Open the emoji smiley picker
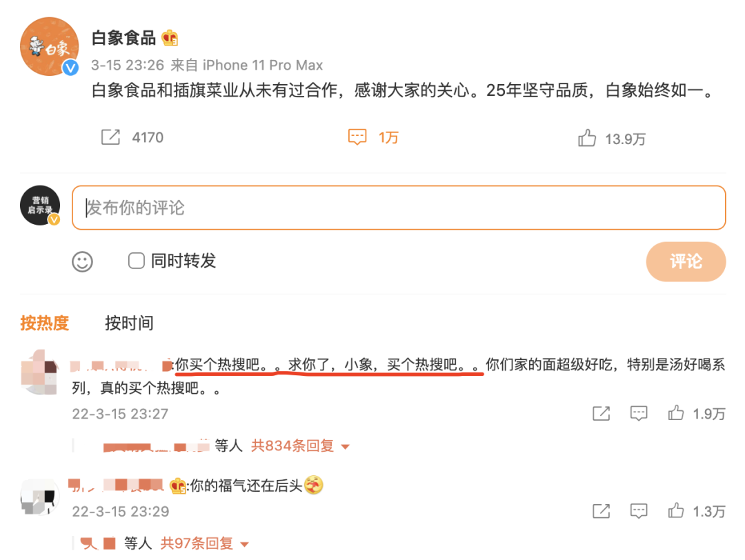The width and height of the screenshot is (745, 560). pyautogui.click(x=82, y=261)
